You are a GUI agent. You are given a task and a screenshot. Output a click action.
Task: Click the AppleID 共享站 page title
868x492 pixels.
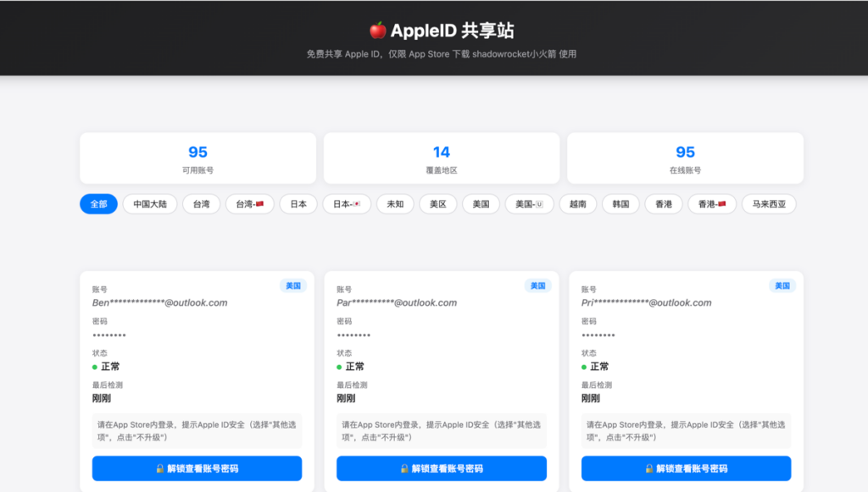tap(453, 30)
